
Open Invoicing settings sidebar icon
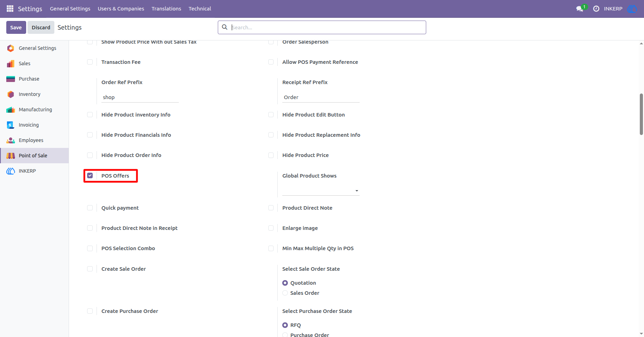pos(11,125)
